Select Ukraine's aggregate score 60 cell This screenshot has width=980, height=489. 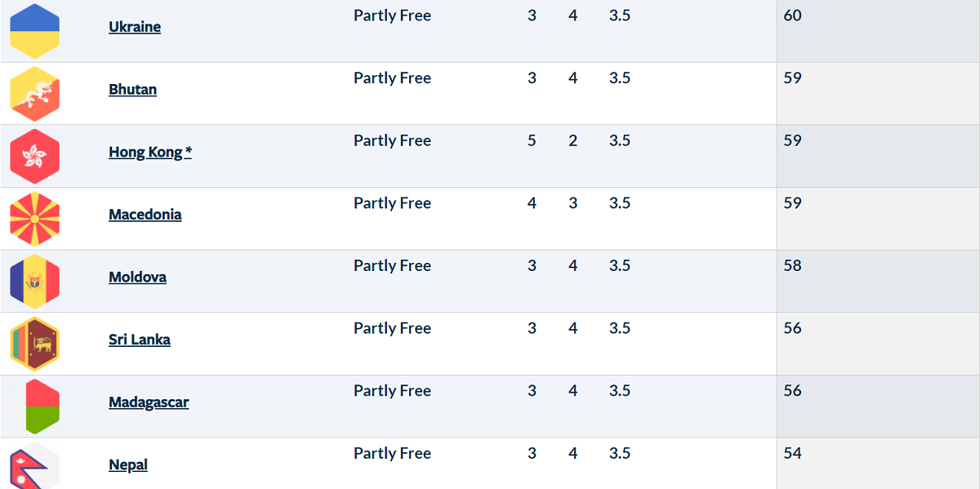click(x=878, y=31)
